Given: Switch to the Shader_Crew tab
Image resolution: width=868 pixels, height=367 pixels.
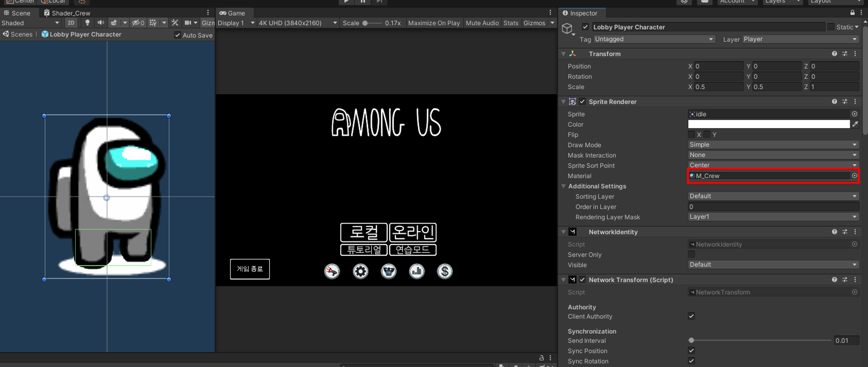Looking at the screenshot, I should coord(67,13).
